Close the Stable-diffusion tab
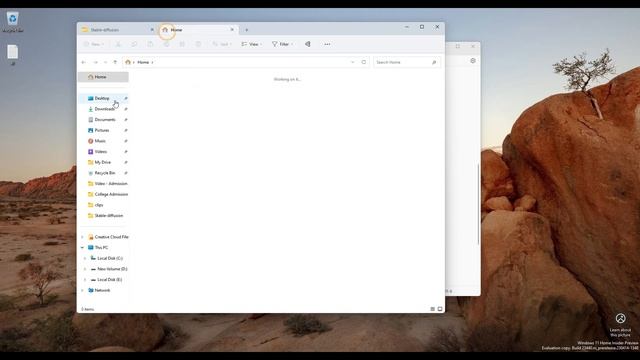The image size is (640, 360). 152,30
